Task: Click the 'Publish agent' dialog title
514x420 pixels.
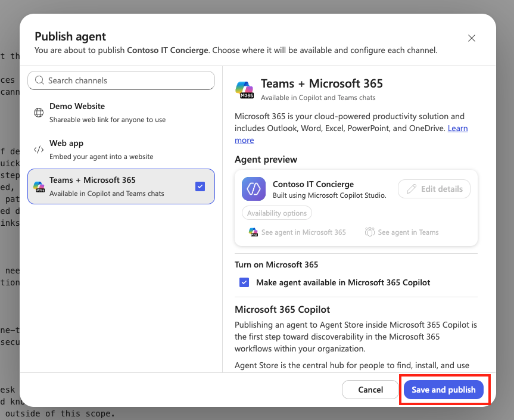Action: 70,36
